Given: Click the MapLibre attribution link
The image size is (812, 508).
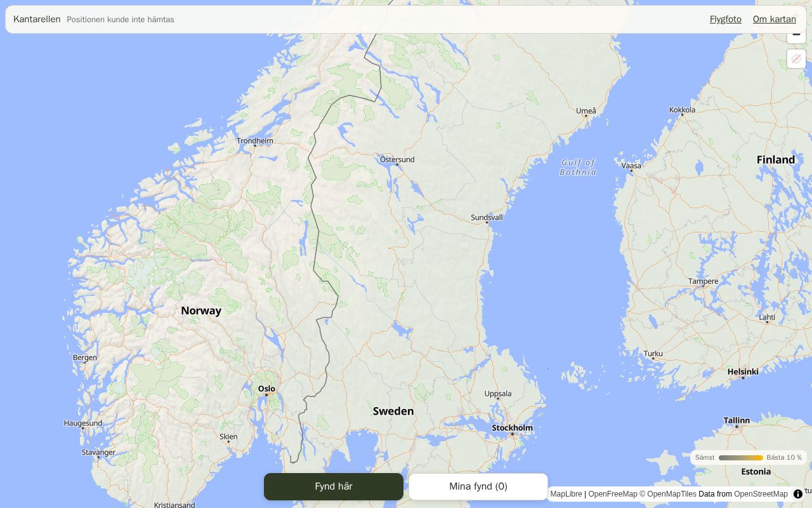Looking at the screenshot, I should [x=566, y=494].
